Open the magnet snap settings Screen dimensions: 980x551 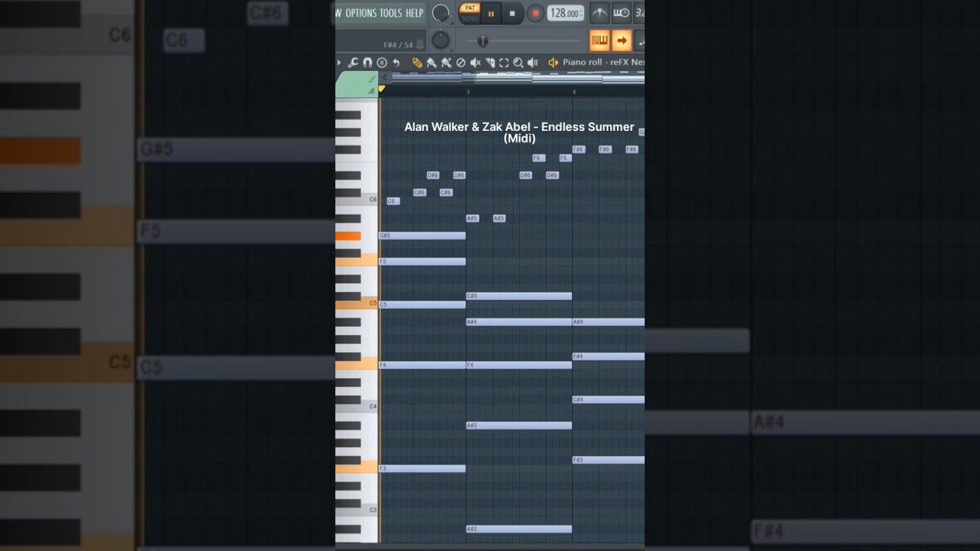tap(367, 63)
